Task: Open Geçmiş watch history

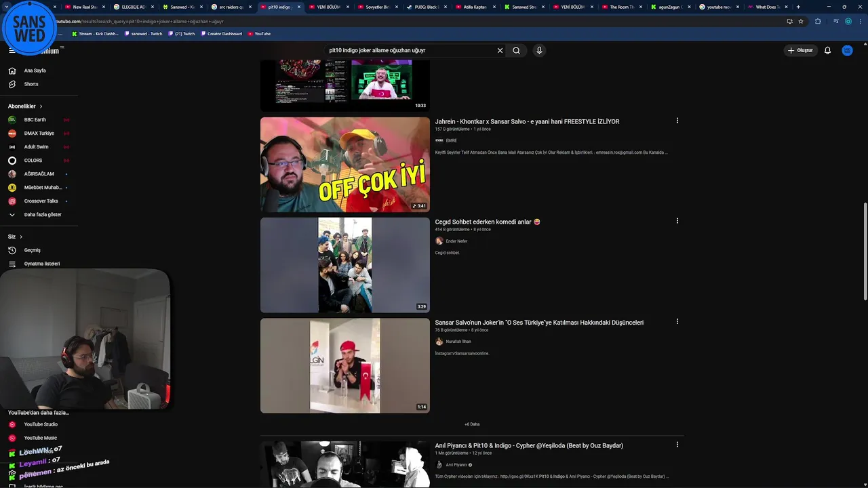Action: (x=39, y=250)
